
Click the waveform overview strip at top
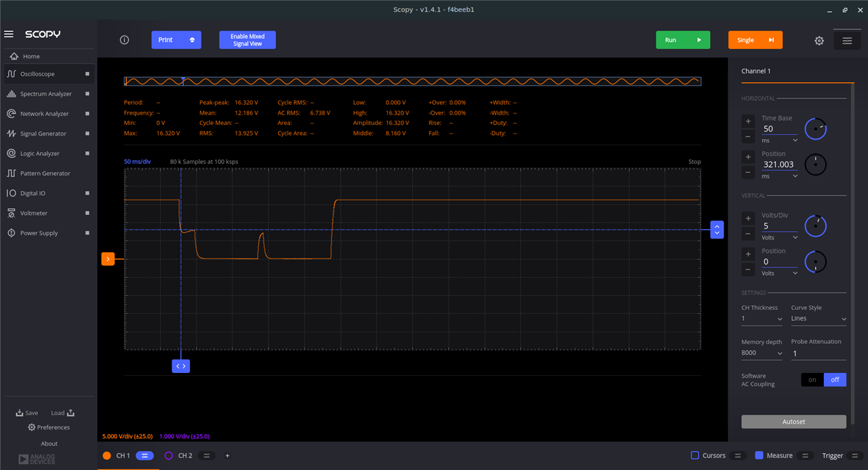click(412, 81)
